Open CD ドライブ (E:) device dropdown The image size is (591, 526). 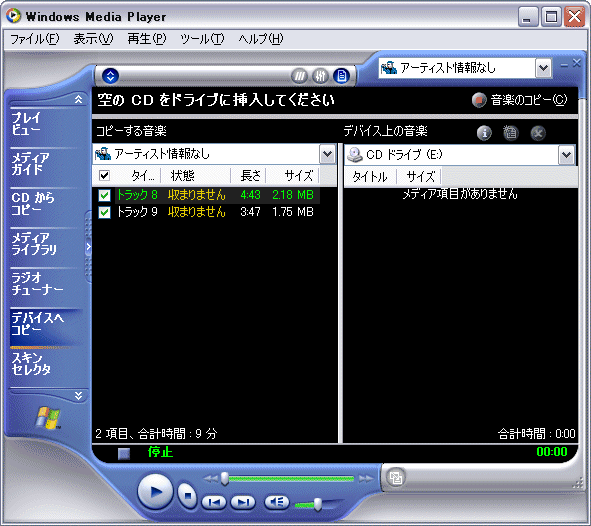pyautogui.click(x=567, y=155)
